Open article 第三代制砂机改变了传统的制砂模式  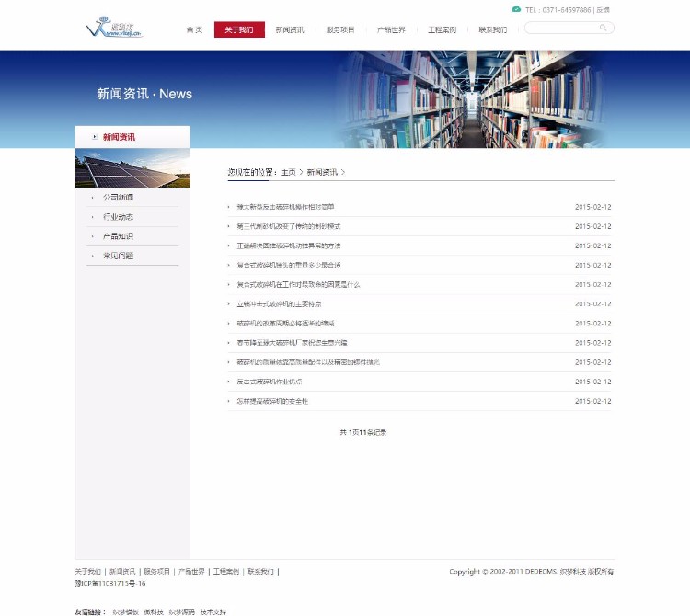(289, 226)
